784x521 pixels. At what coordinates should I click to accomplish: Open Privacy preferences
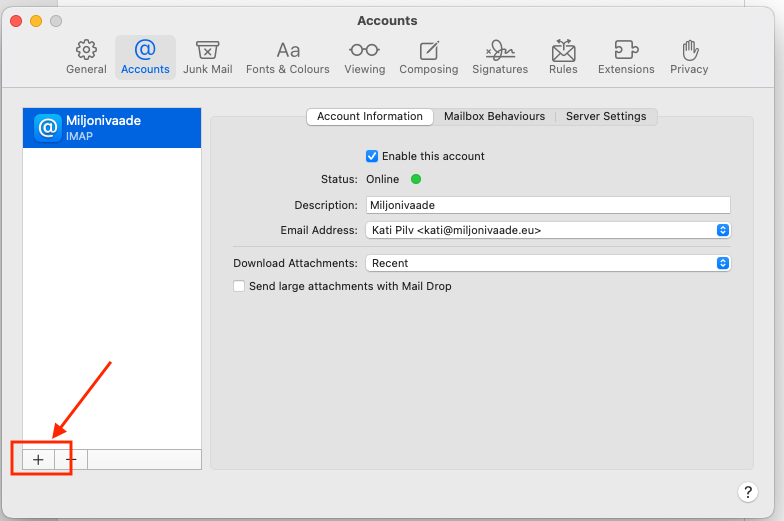[x=689, y=57]
